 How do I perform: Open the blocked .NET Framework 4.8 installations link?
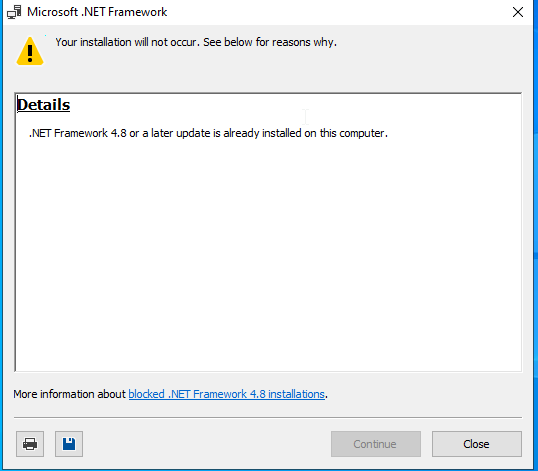226,394
